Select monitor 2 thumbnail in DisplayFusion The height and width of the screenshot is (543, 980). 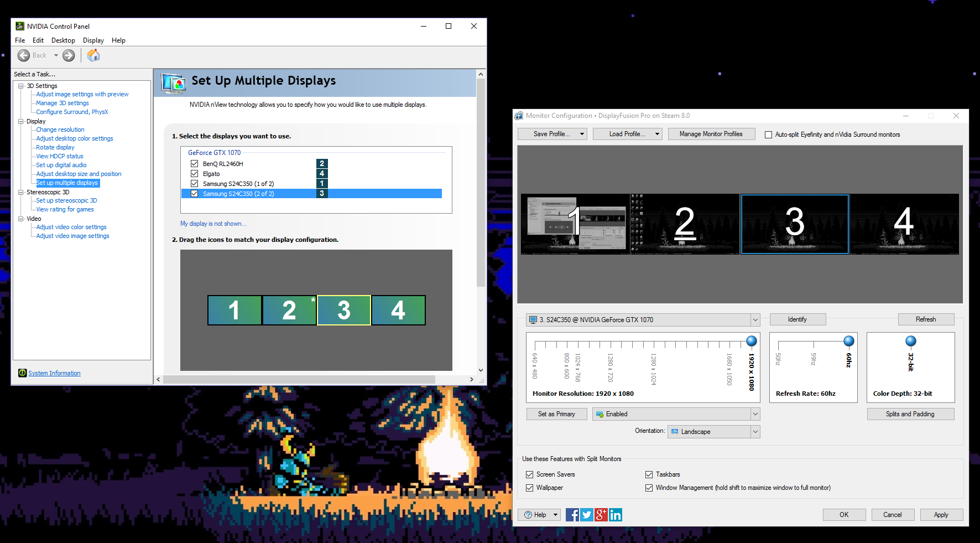point(685,224)
